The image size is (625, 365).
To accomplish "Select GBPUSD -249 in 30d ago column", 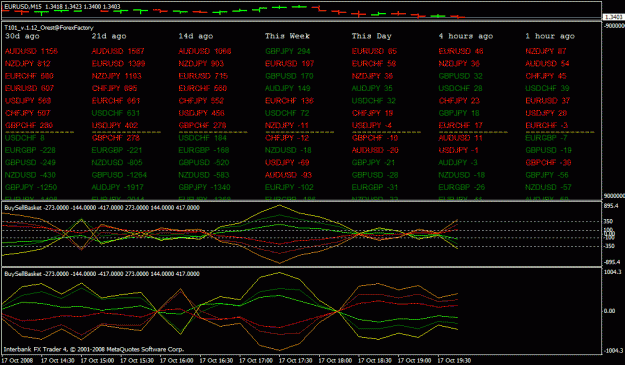I will pos(30,163).
